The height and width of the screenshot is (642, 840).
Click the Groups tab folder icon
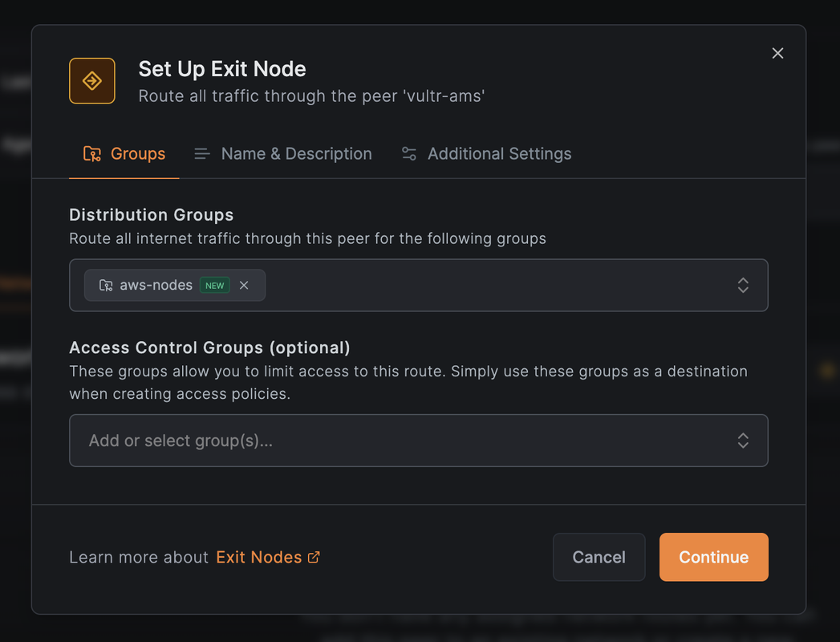click(92, 154)
